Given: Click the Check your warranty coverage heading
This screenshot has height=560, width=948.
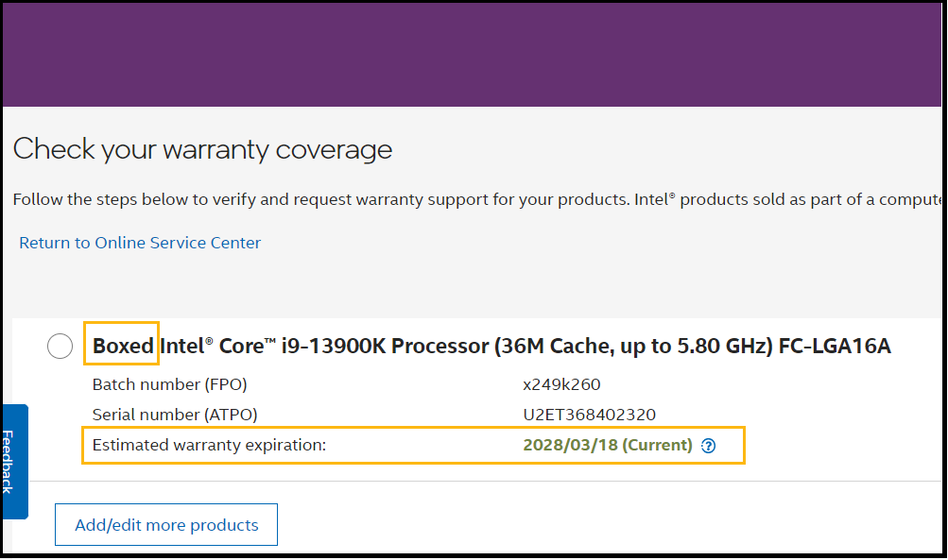Looking at the screenshot, I should click(x=202, y=149).
